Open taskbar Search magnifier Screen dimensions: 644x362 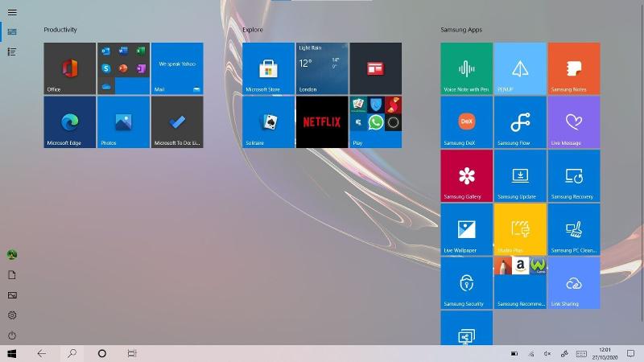point(72,353)
